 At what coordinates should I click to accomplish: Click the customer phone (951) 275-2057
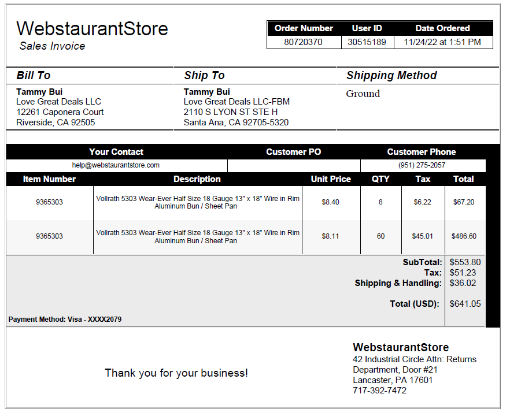[x=422, y=165]
